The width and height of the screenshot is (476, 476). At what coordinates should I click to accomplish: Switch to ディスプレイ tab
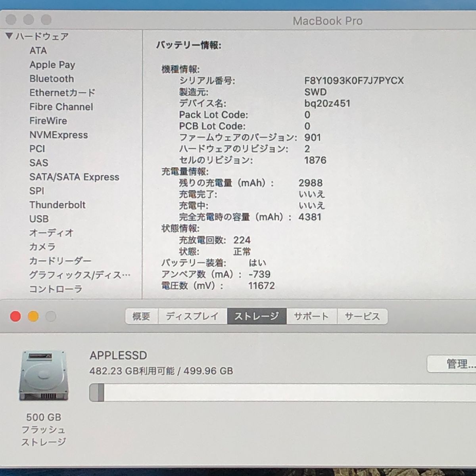192,316
